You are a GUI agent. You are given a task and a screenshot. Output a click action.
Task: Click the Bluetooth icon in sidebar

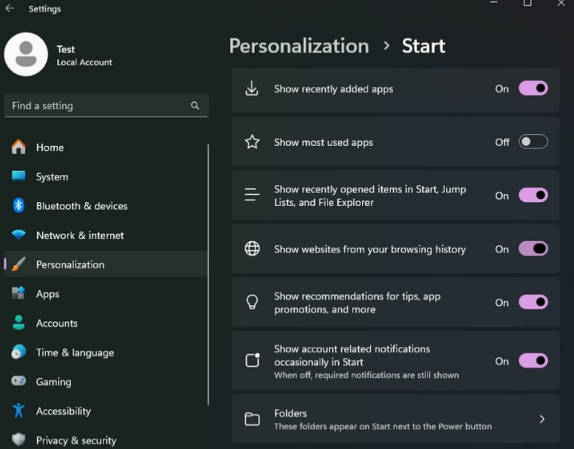pyautogui.click(x=18, y=206)
